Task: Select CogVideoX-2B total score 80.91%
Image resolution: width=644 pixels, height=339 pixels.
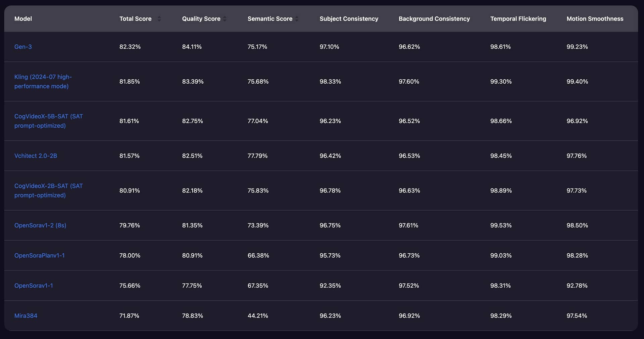Action: tap(130, 190)
